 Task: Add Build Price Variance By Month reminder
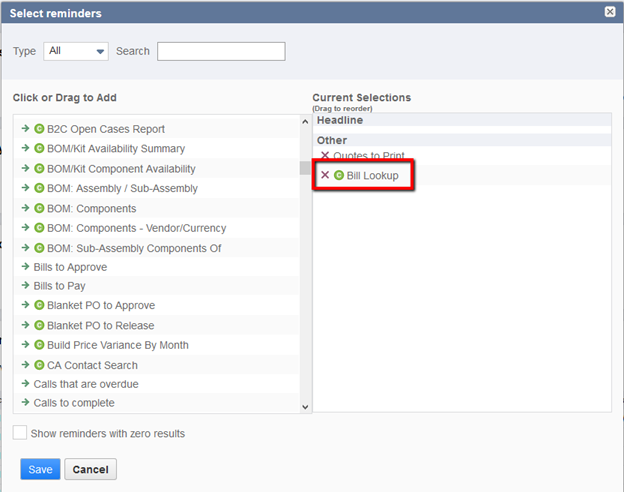pos(117,345)
